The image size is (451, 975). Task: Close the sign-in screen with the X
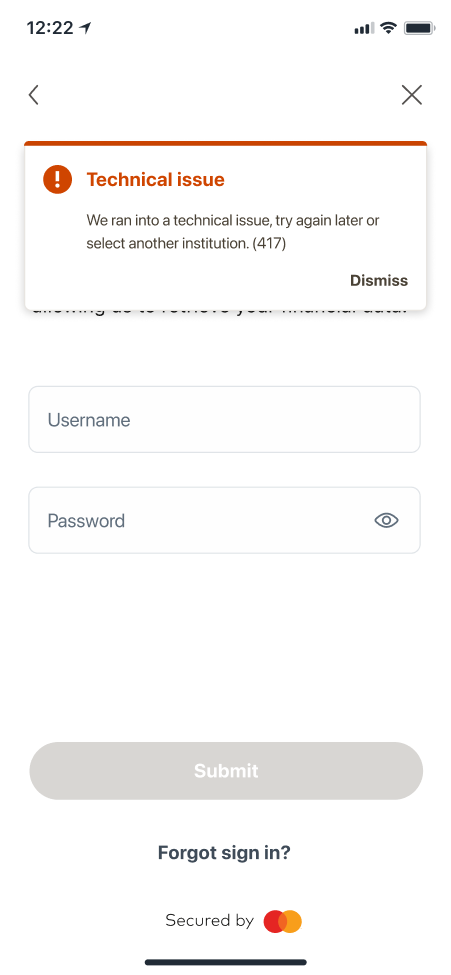click(412, 95)
